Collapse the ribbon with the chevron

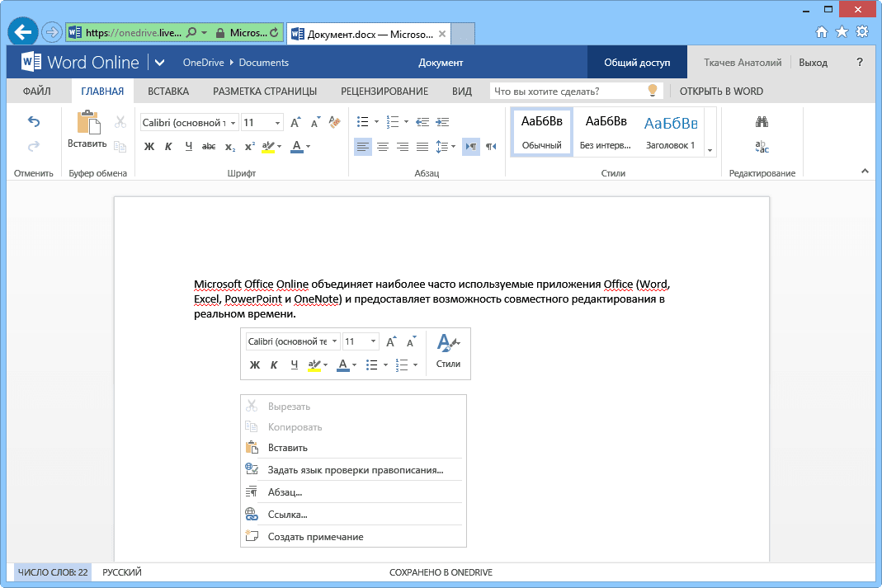[865, 171]
